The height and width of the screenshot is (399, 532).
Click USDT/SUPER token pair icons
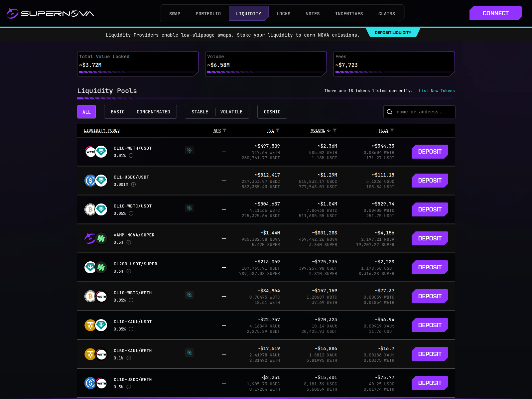(x=96, y=268)
